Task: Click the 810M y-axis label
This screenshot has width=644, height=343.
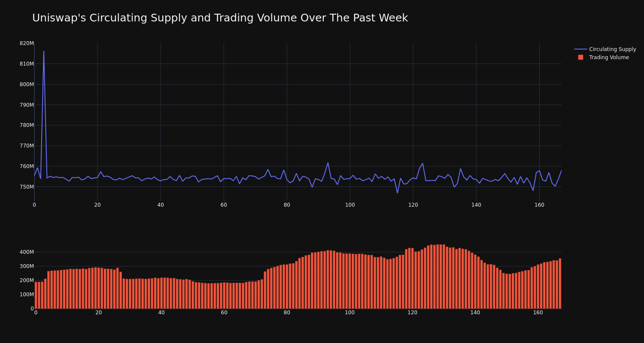Action: pyautogui.click(x=27, y=64)
